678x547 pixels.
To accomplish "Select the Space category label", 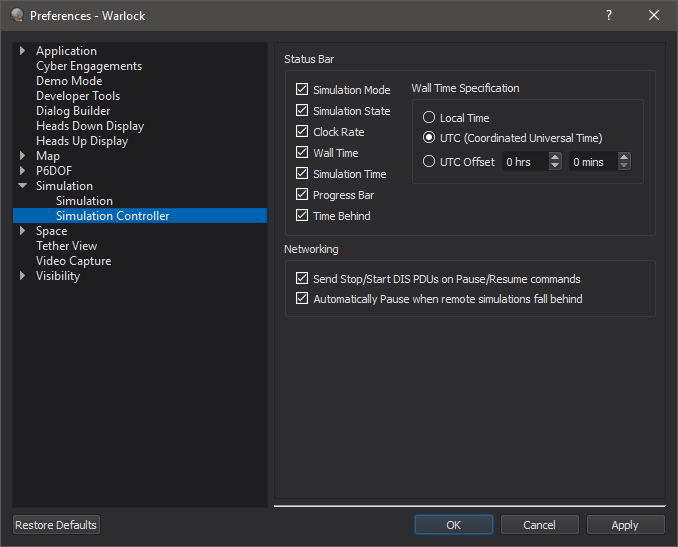I will 51,231.
